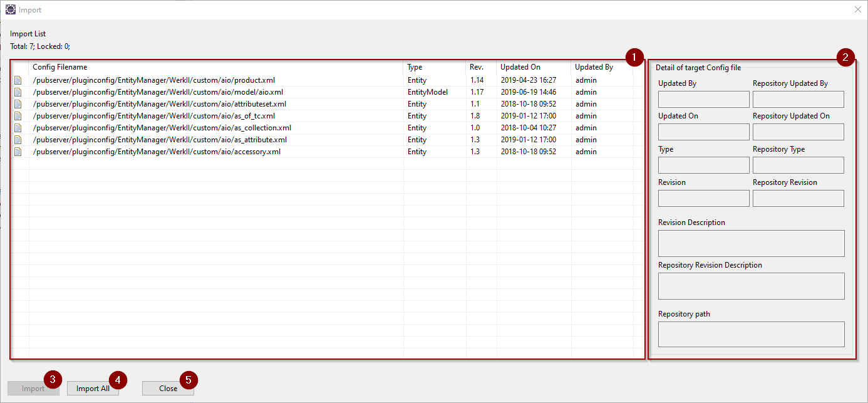Sort list by Type column header

[415, 67]
